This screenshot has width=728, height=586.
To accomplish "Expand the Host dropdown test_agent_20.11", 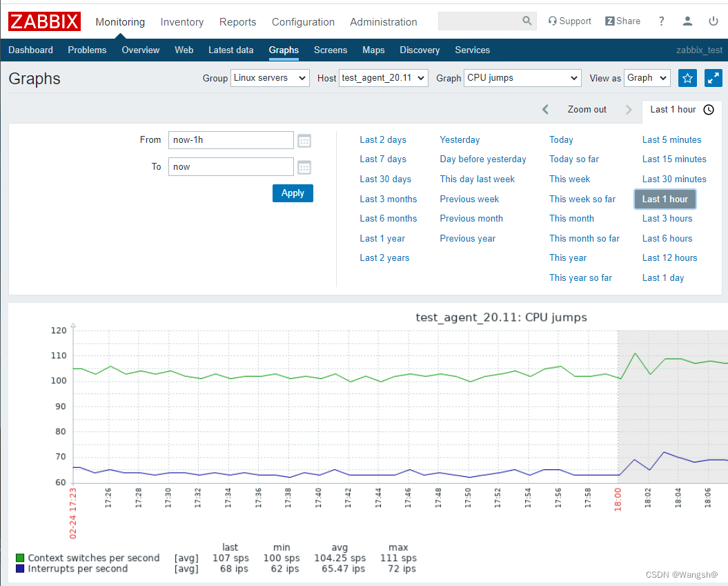I will 384,78.
